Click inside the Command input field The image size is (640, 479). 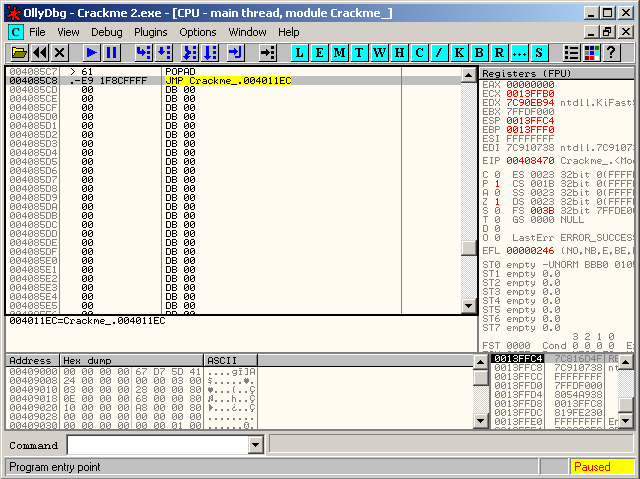[x=158, y=445]
